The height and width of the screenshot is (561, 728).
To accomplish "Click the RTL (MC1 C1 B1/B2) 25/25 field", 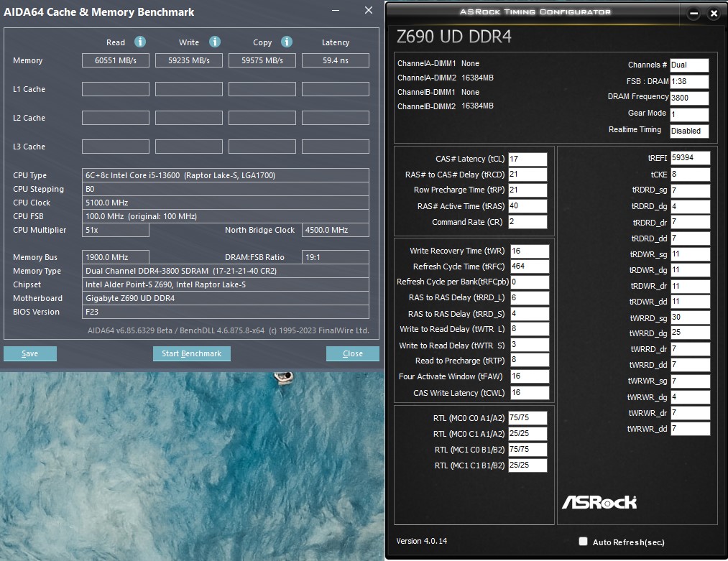I will pos(528,465).
